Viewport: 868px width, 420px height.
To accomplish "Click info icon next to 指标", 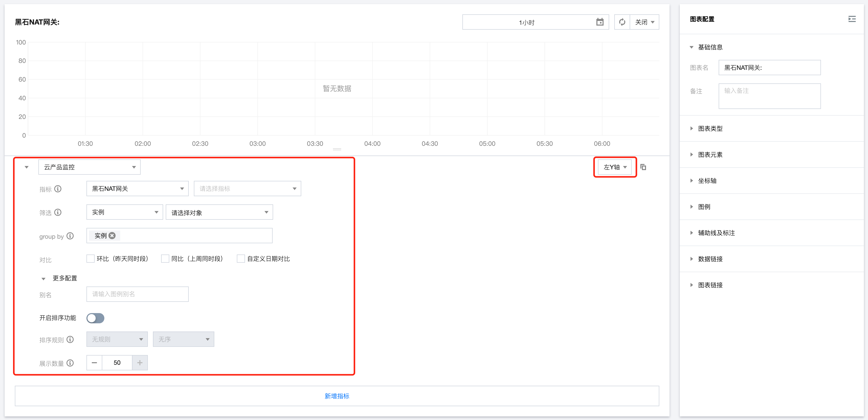I will [x=58, y=189].
